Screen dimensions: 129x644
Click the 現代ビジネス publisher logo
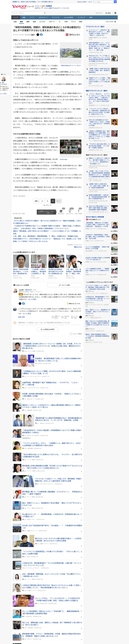(x=73, y=35)
